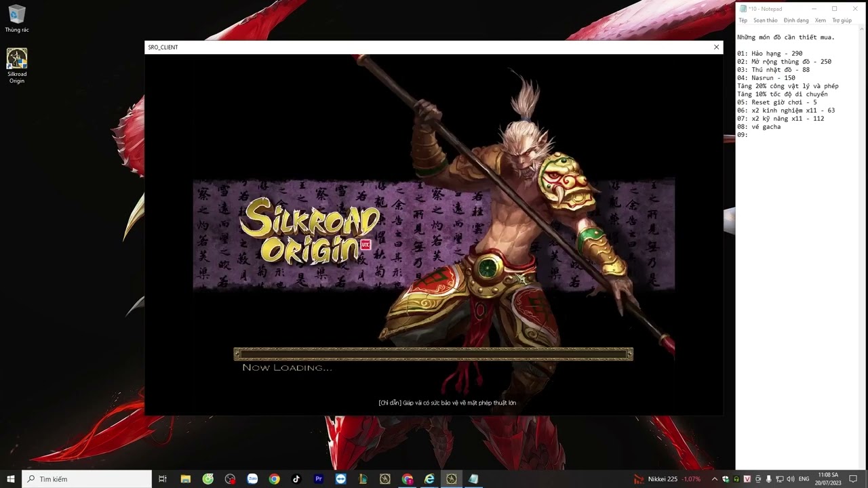Open the Định dạng menu in Notepad

[796, 20]
